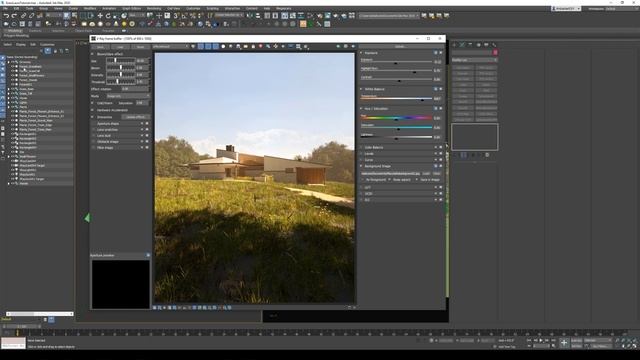Switch to the Modeling ribbon tab
The image size is (640, 360).
click(x=15, y=31)
